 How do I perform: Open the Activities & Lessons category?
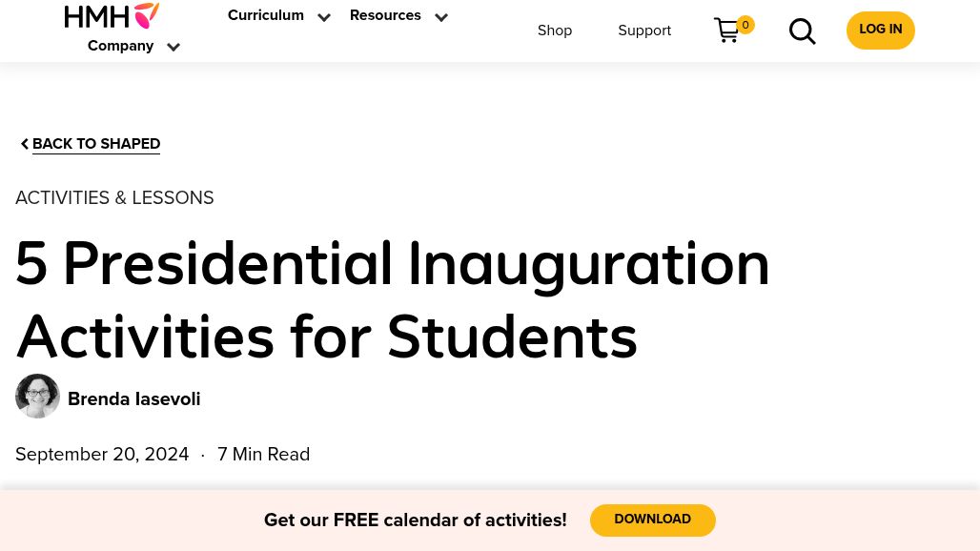click(x=114, y=198)
